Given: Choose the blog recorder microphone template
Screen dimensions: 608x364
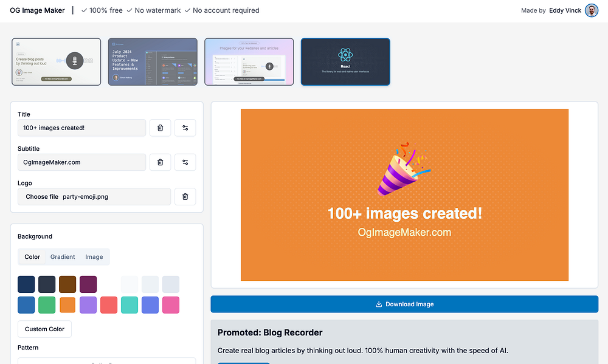Looking at the screenshot, I should 56,61.
